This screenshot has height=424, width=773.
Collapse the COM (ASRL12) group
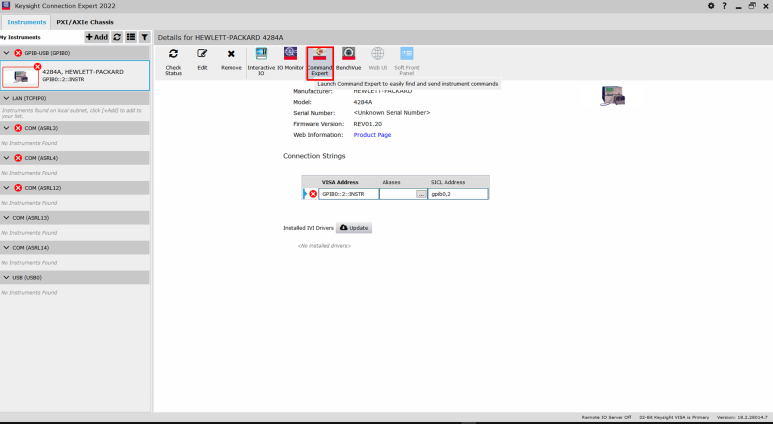tap(6, 188)
